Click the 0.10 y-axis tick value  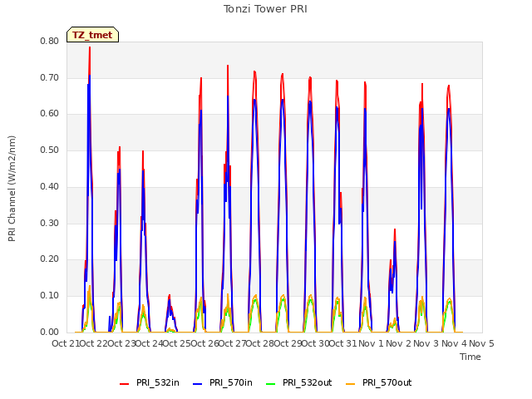(x=50, y=296)
